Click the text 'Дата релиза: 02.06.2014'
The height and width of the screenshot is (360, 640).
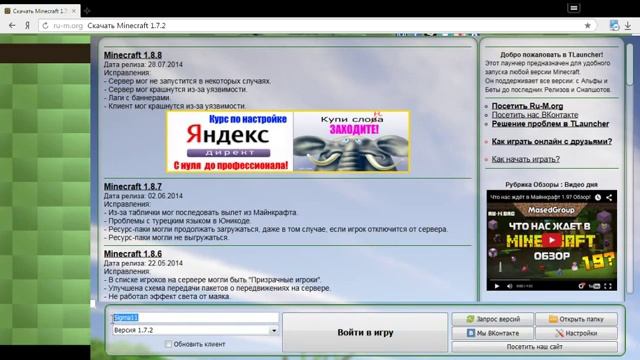[143, 196]
